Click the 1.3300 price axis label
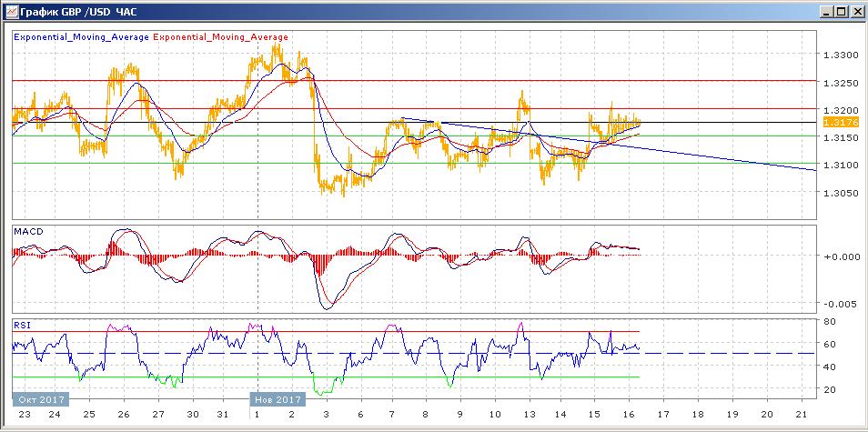This screenshot has width=868, height=432. point(839,55)
